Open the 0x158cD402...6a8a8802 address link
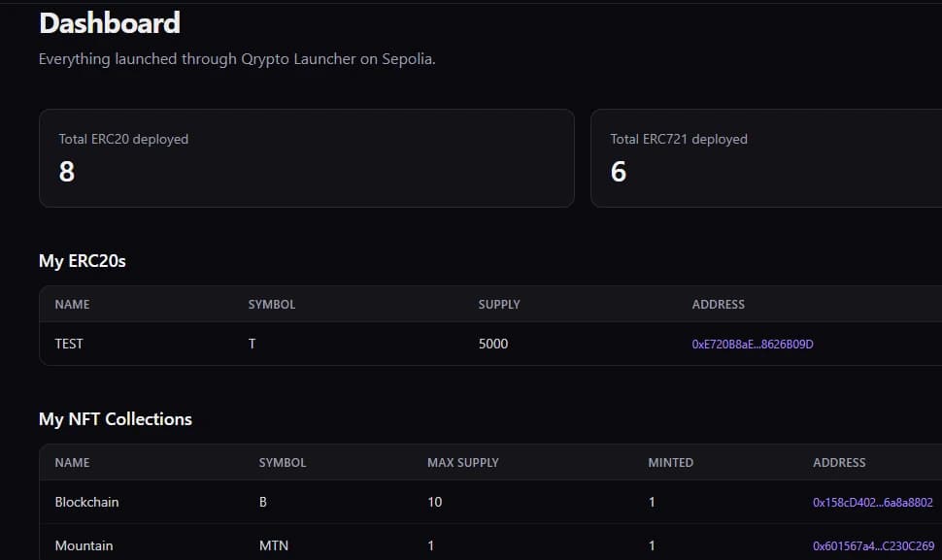 872,503
